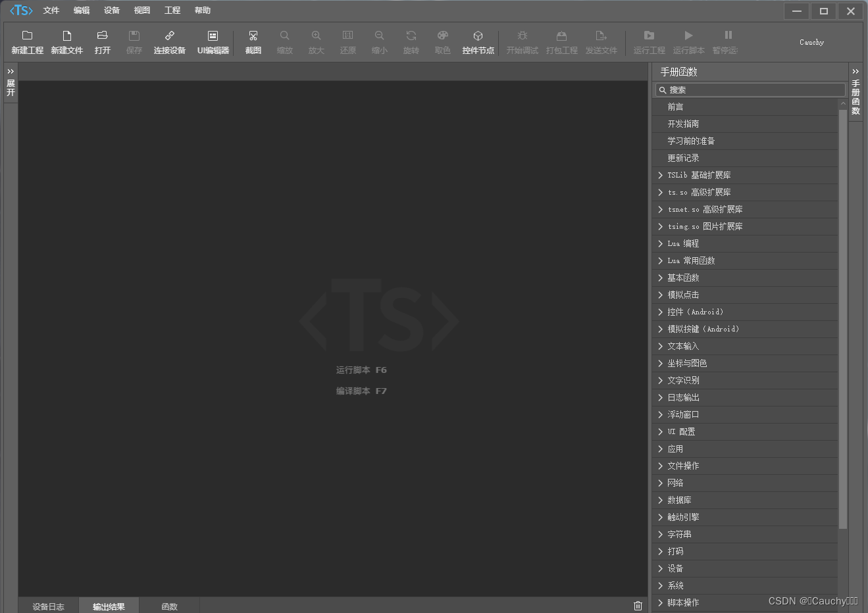Click the 缩放 magnifier icon
The image size is (868, 613).
tap(284, 36)
